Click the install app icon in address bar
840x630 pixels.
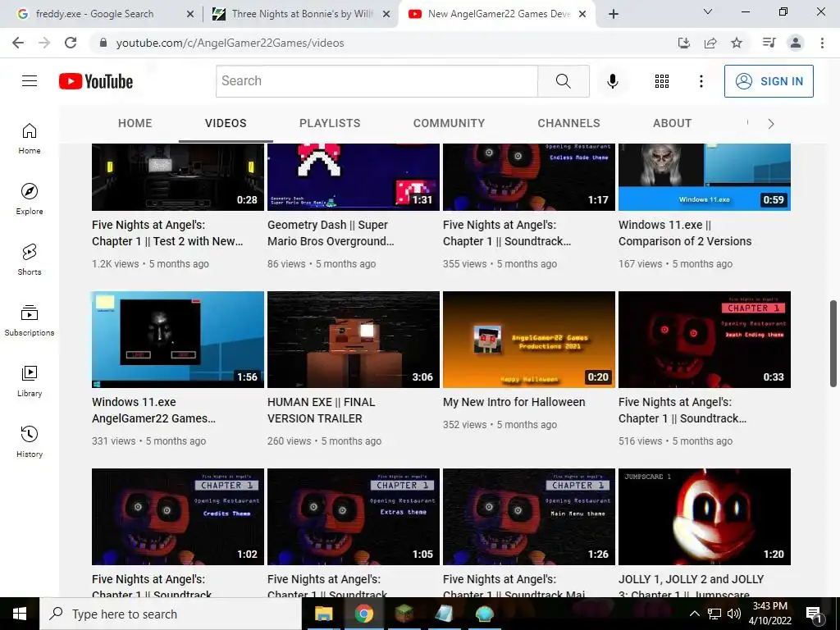[684, 43]
